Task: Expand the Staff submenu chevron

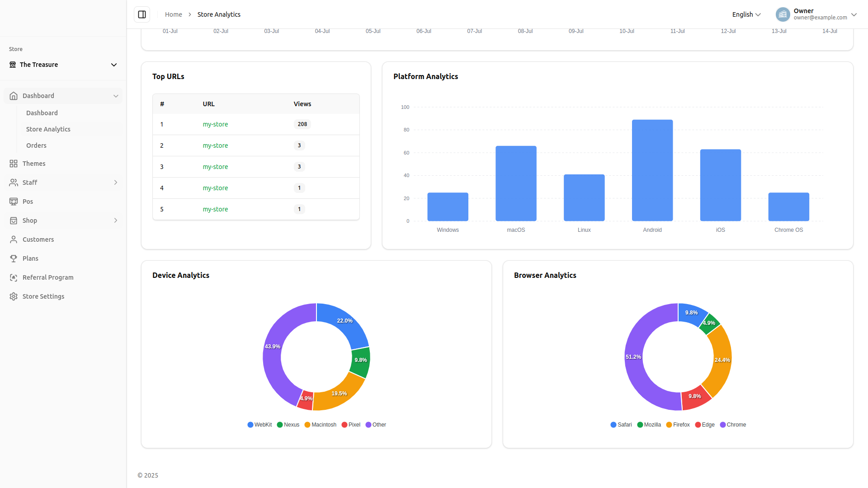Action: tap(116, 183)
